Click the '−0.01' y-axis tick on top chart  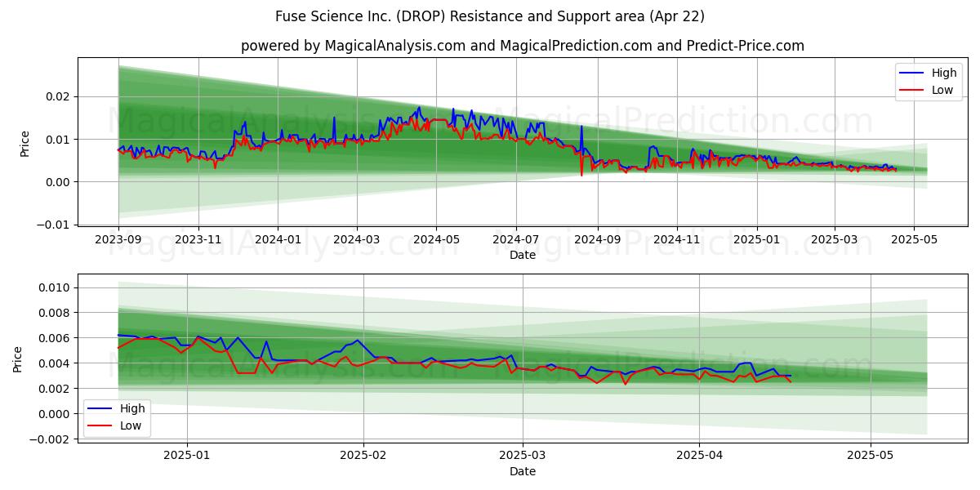55,224
